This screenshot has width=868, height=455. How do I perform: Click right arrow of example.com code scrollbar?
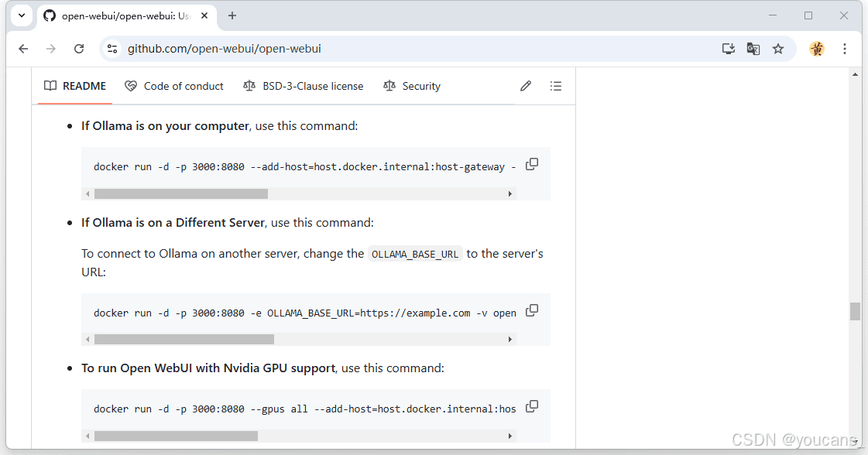point(509,339)
